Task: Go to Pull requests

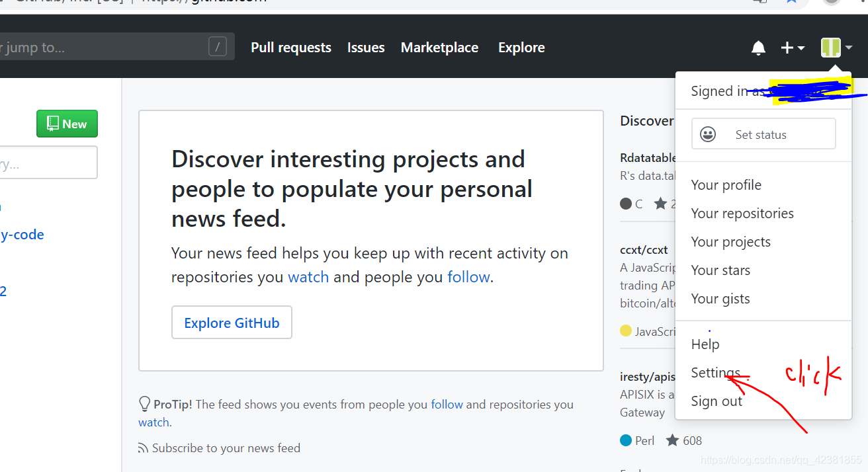Action: 291,48
